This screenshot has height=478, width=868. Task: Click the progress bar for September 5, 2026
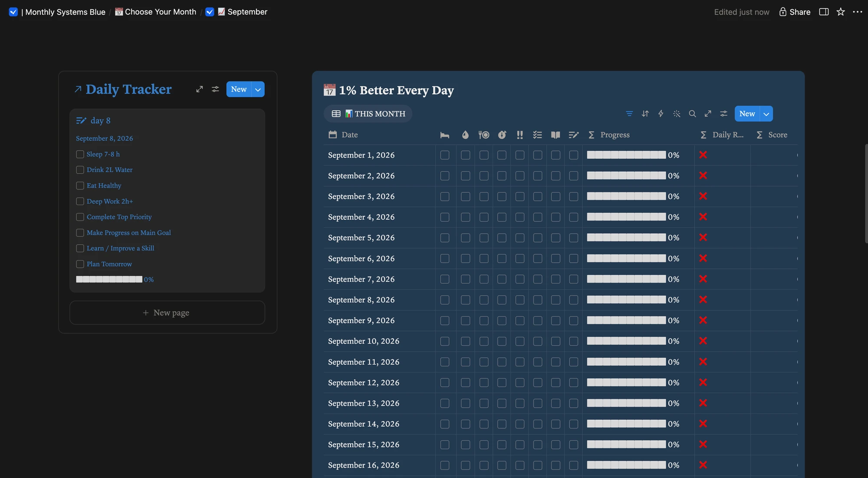point(626,237)
